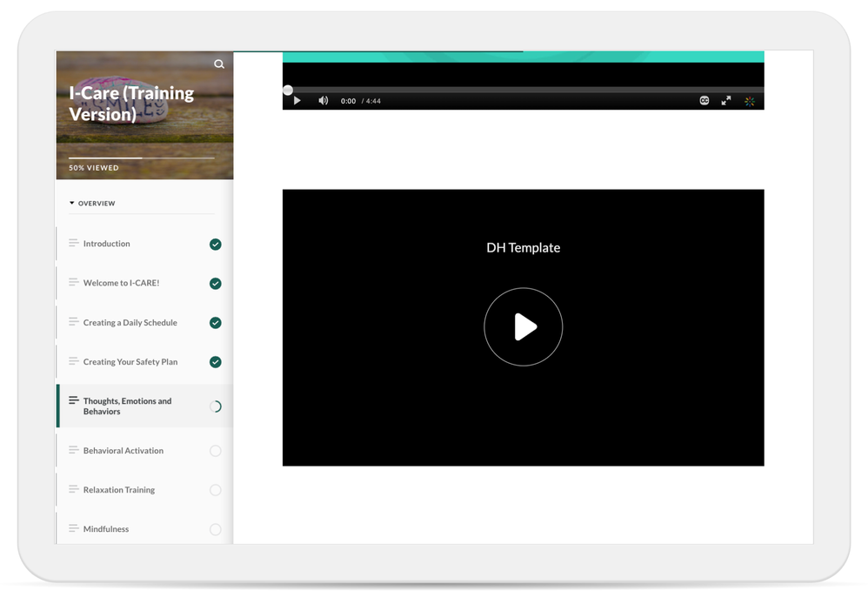Click lines icon left of Mindfulness

(73, 528)
